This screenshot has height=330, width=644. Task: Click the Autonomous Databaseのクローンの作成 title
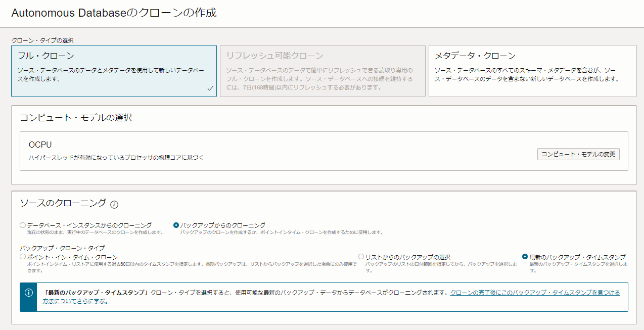114,13
